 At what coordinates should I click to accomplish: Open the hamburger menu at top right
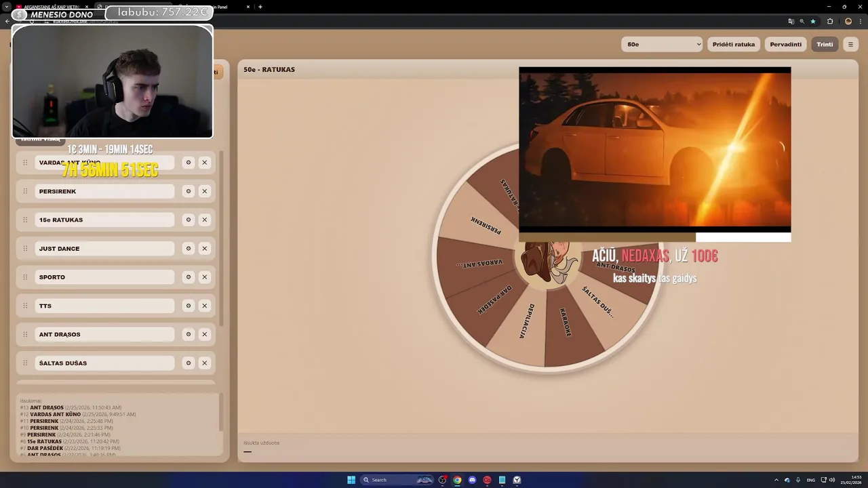pos(850,44)
